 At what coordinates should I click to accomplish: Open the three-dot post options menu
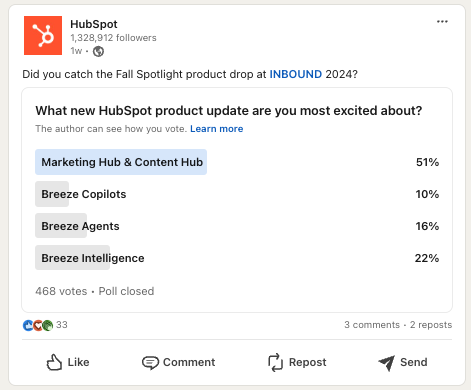click(442, 22)
